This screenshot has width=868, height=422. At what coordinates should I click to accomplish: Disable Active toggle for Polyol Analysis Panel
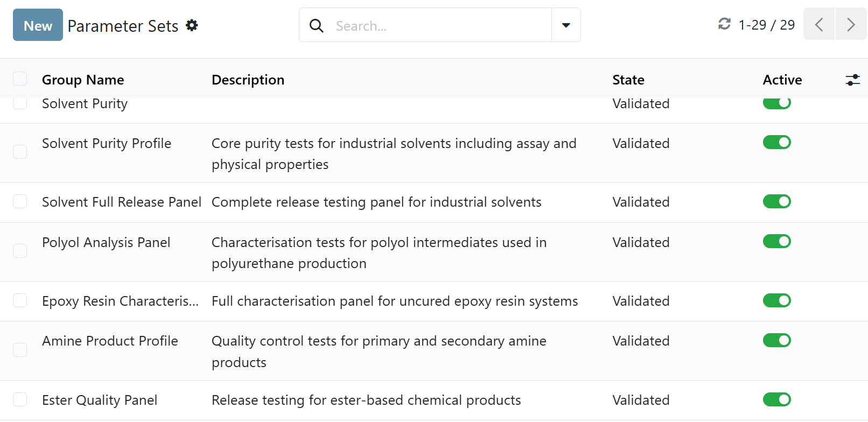[776, 242]
